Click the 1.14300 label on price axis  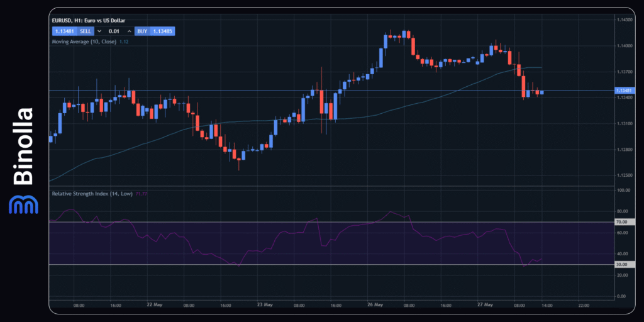coord(624,20)
